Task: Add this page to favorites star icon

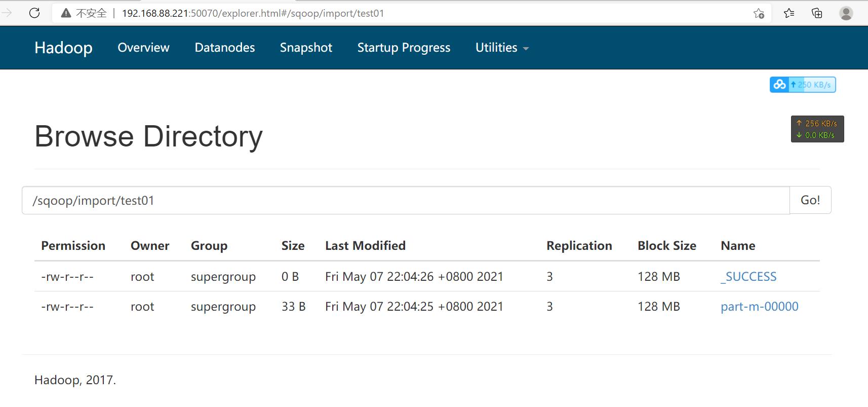Action: coord(759,13)
